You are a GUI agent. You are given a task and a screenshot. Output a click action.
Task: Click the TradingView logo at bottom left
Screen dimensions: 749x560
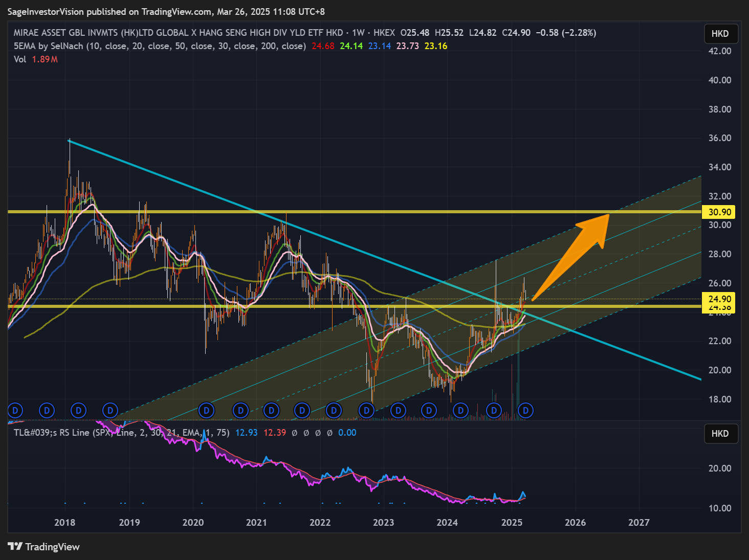pos(44,547)
